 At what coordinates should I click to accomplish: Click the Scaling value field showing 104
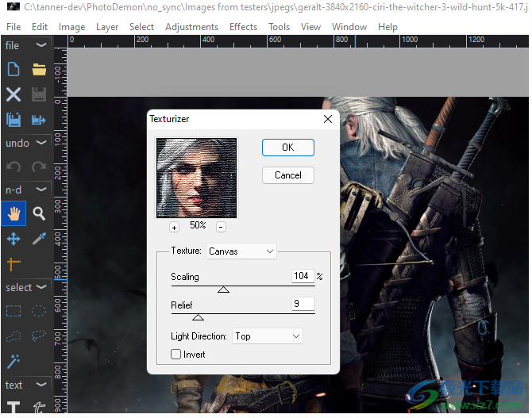[x=303, y=276]
